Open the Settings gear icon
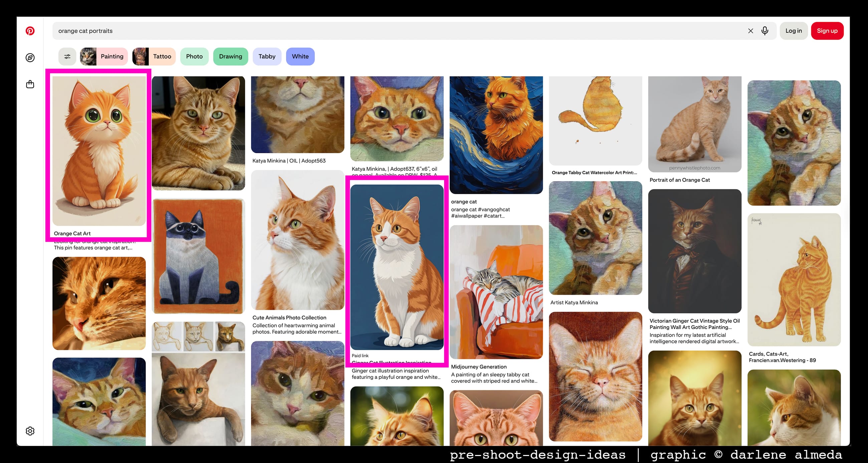The width and height of the screenshot is (868, 463). (x=30, y=431)
